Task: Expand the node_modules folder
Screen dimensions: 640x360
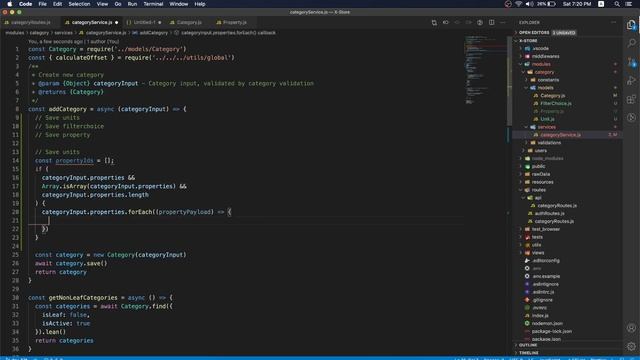Action: click(547, 158)
